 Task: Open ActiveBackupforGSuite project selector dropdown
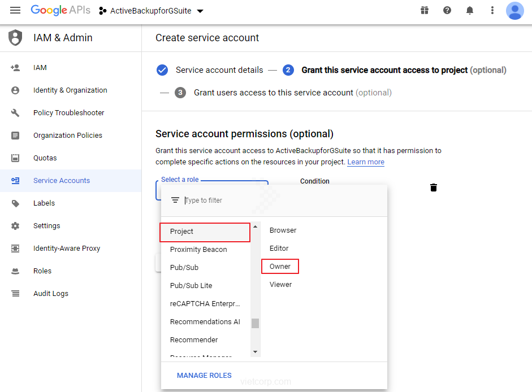click(151, 11)
